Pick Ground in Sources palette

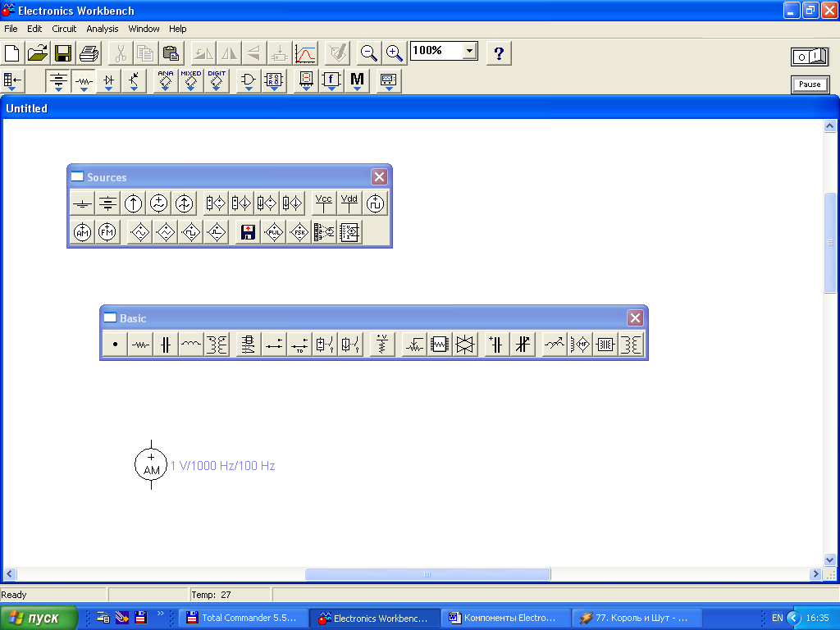(x=83, y=203)
